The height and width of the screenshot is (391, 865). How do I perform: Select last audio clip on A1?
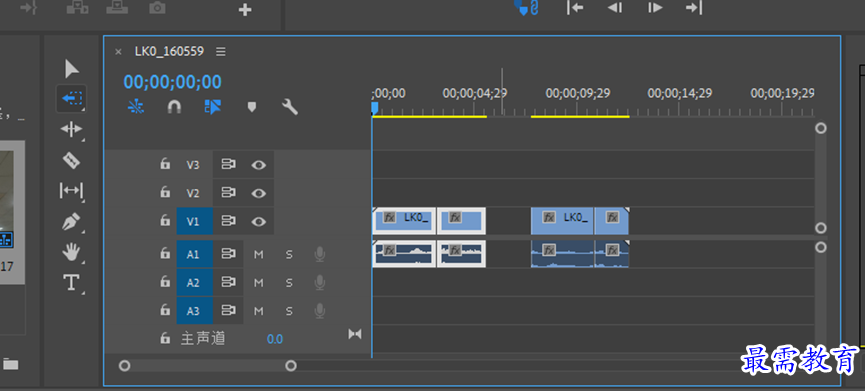click(x=612, y=254)
